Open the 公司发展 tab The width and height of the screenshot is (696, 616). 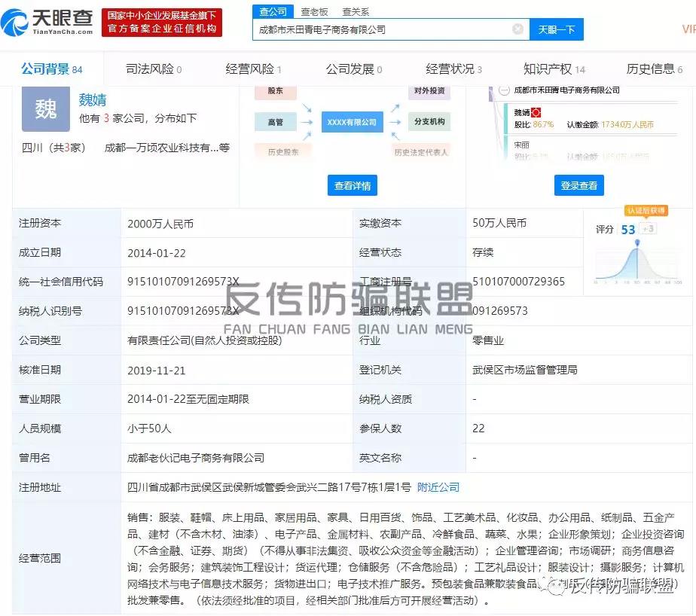(354, 69)
